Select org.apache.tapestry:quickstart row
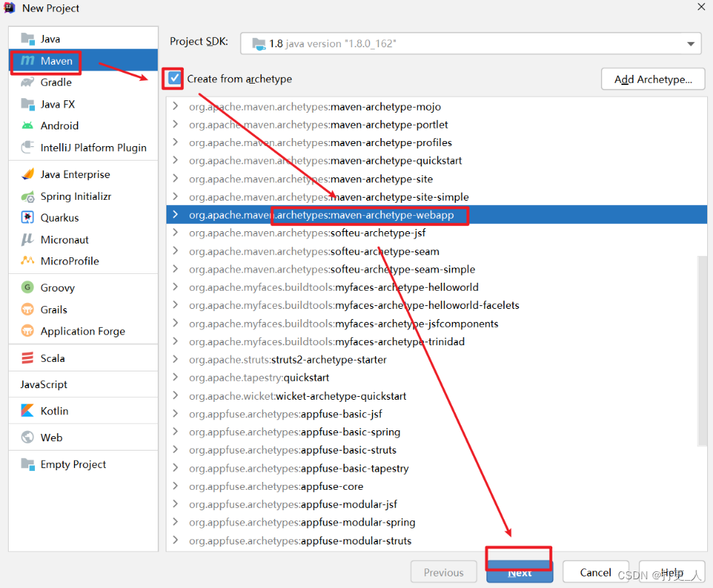 click(437, 377)
